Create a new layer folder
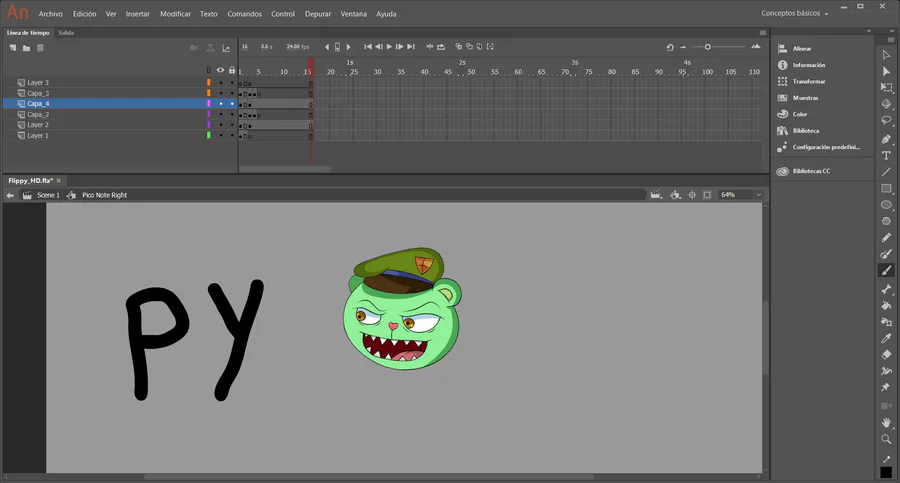The height and width of the screenshot is (483, 900). click(26, 48)
